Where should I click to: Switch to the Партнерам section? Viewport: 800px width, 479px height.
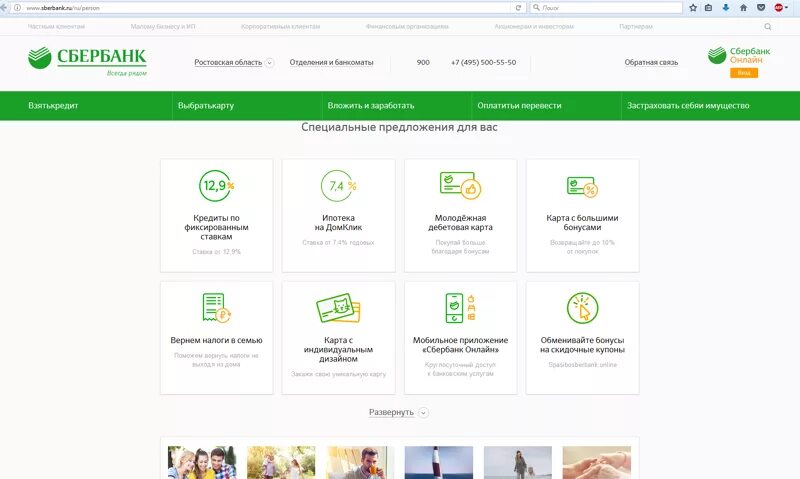tap(636, 27)
